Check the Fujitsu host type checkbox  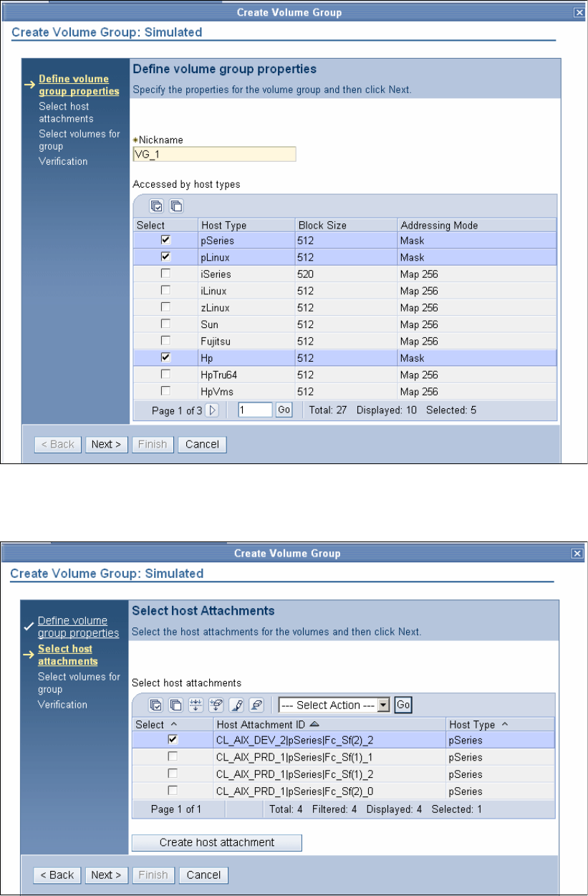pyautogui.click(x=165, y=341)
